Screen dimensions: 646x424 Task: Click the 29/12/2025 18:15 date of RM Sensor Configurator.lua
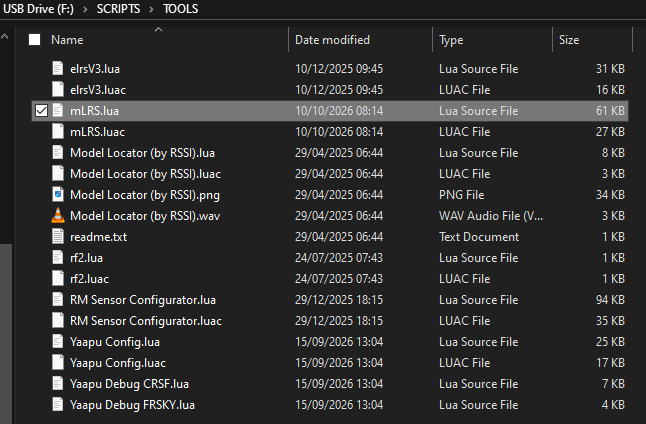(x=339, y=300)
